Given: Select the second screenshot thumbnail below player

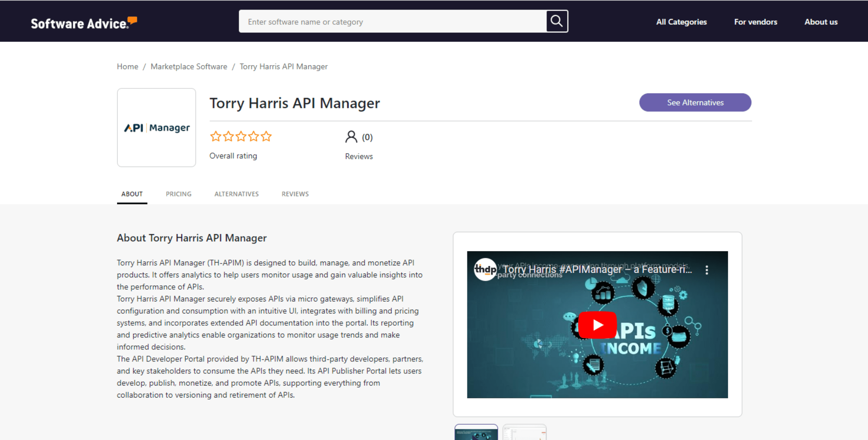Looking at the screenshot, I should 524,432.
